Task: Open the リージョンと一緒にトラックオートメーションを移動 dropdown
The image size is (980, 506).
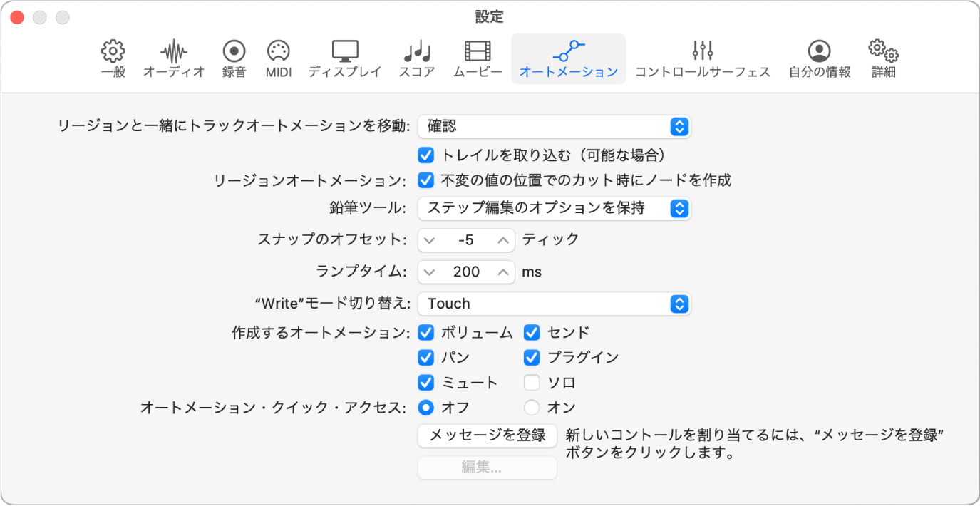Action: coord(555,126)
